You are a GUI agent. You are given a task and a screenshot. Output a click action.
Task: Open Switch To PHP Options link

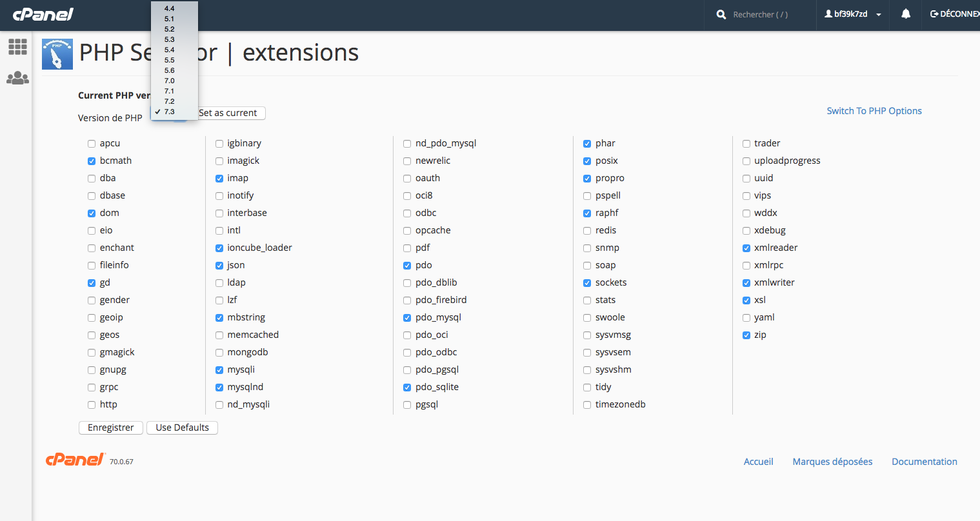coord(874,111)
